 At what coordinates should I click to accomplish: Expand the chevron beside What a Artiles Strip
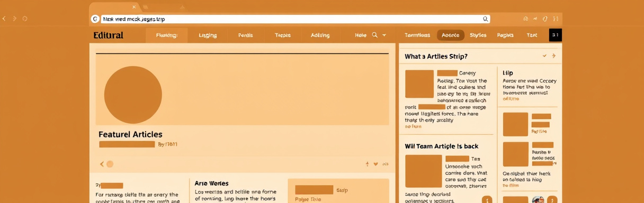(x=544, y=56)
